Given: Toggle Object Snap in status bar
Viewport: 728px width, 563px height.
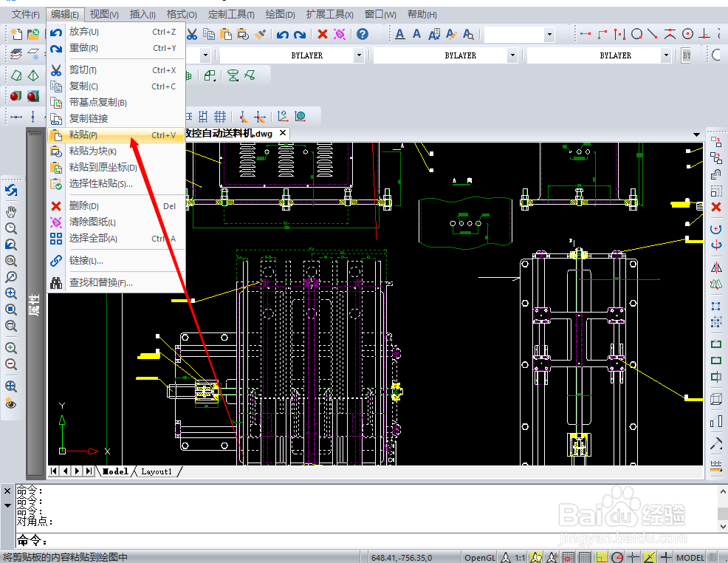Looking at the screenshot, I should 633,557.
